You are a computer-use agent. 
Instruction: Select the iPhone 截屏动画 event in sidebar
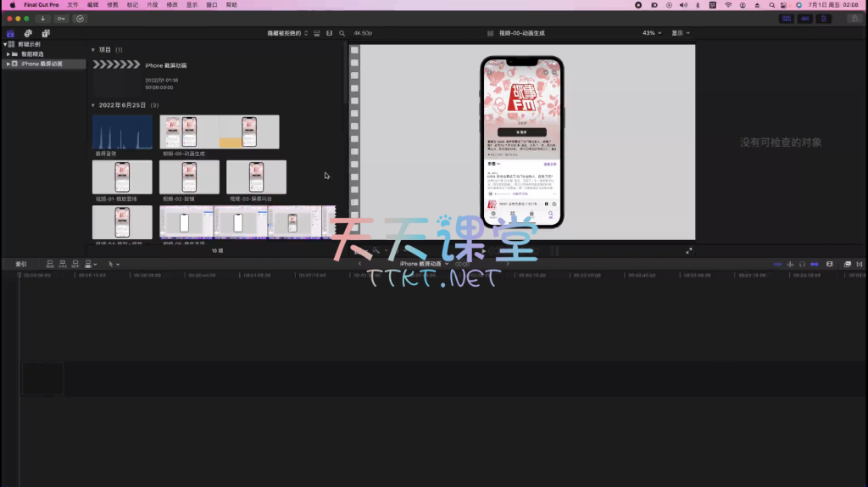tap(42, 64)
